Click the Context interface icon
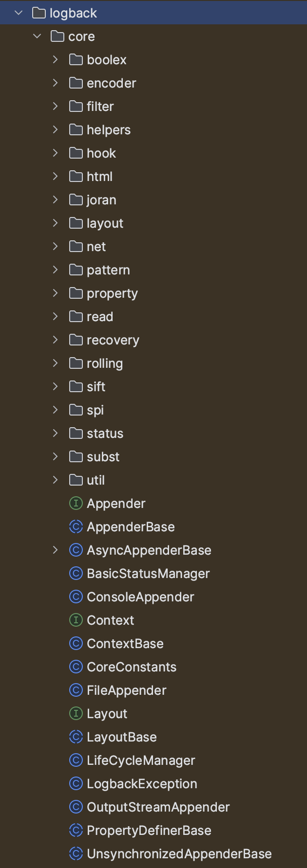 76,620
